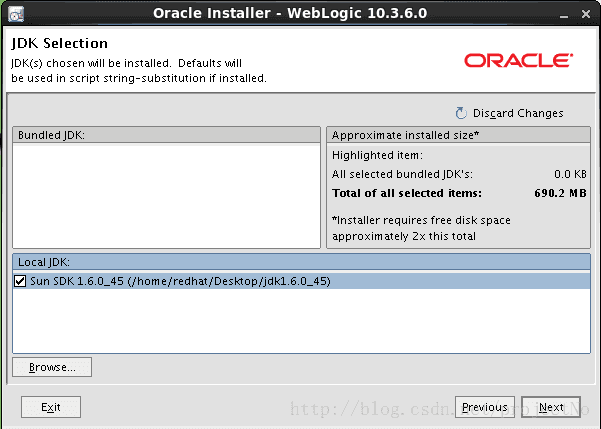Click the empty Bundled JDK list area
This screenshot has width=601, height=429.
coord(166,196)
